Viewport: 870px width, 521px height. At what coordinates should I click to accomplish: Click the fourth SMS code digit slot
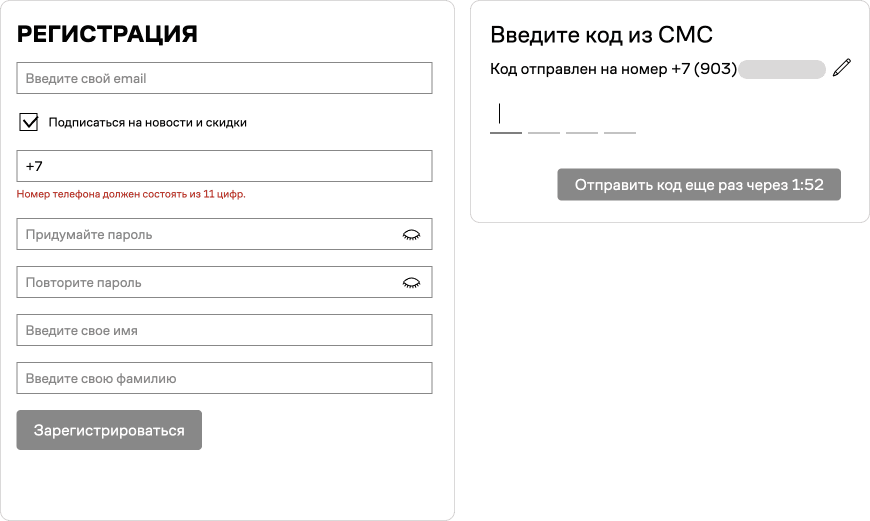[620, 116]
